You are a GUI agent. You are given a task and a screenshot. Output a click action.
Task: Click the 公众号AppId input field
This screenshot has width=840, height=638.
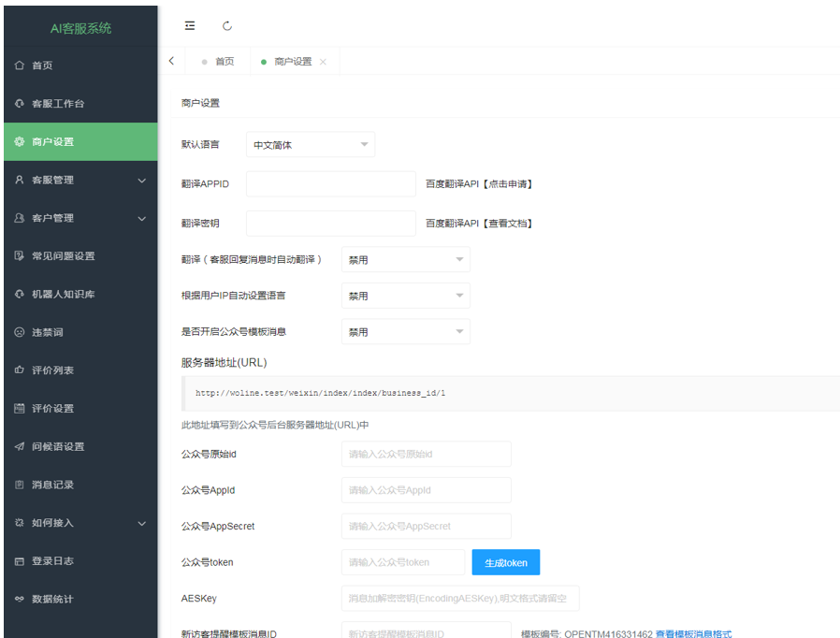(x=426, y=489)
